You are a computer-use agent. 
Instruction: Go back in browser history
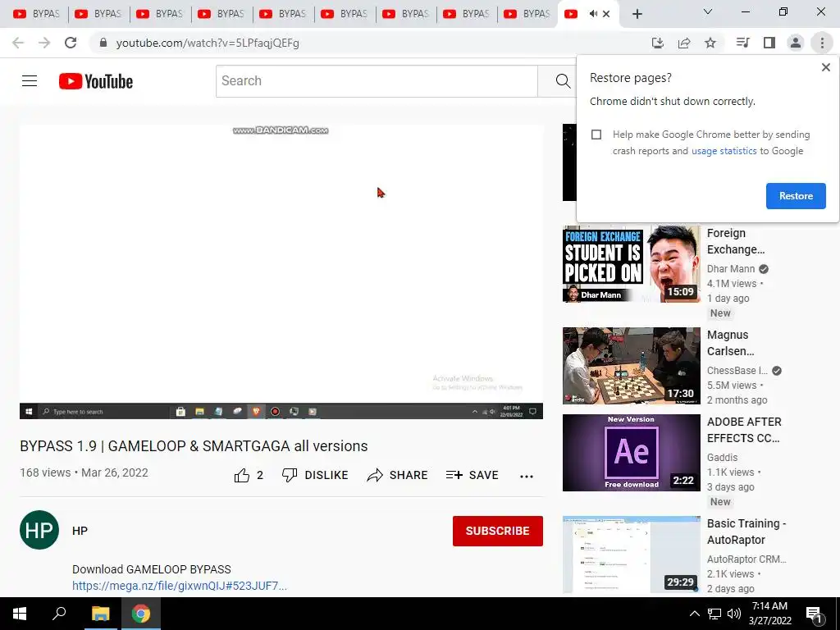tap(18, 43)
